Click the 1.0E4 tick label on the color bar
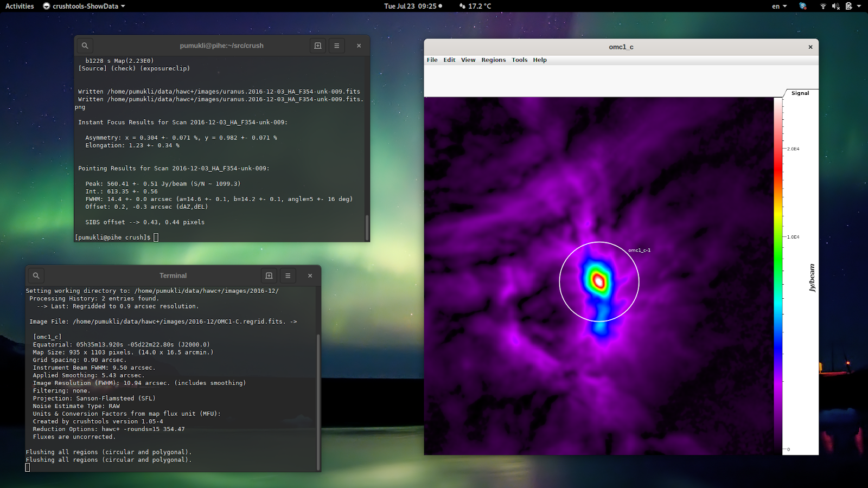The image size is (868, 488). tap(793, 237)
